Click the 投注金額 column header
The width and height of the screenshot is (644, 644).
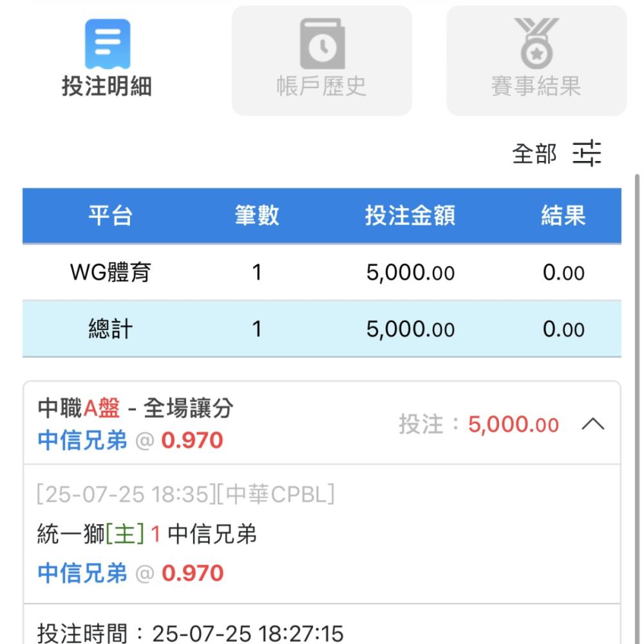point(410,215)
